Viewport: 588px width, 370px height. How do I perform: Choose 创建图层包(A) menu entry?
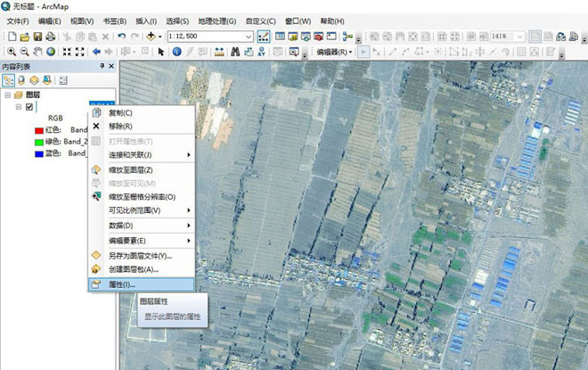pyautogui.click(x=142, y=269)
